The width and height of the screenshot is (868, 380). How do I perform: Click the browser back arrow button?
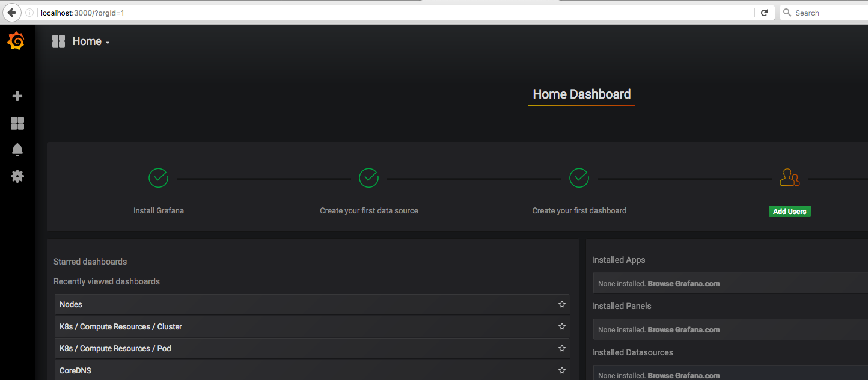[11, 13]
